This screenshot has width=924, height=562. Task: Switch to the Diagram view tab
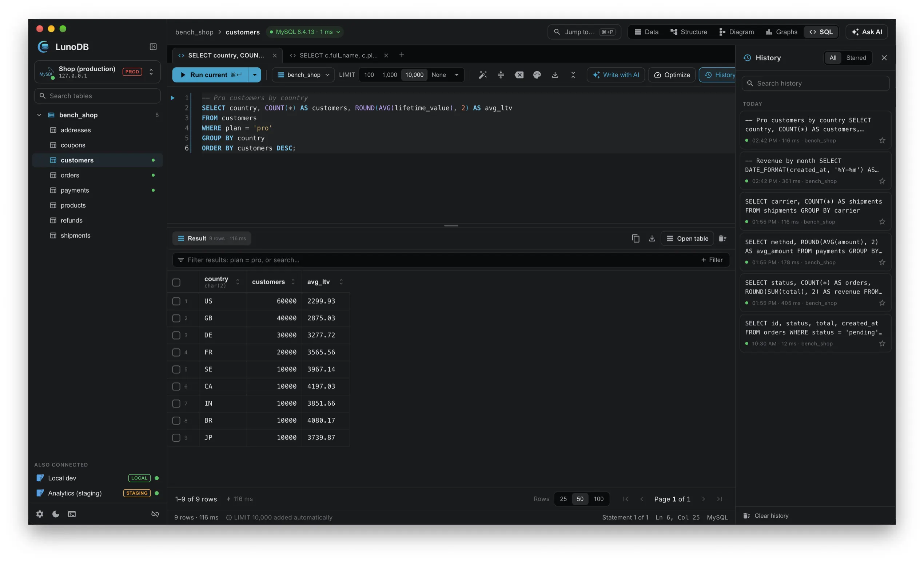pyautogui.click(x=737, y=32)
